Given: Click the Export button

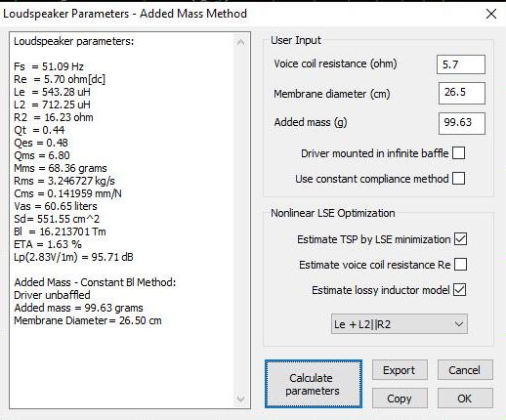Looking at the screenshot, I should pos(400,370).
